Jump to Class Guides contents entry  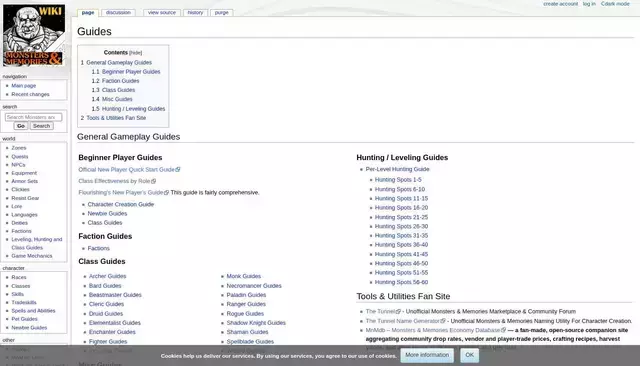(118, 90)
